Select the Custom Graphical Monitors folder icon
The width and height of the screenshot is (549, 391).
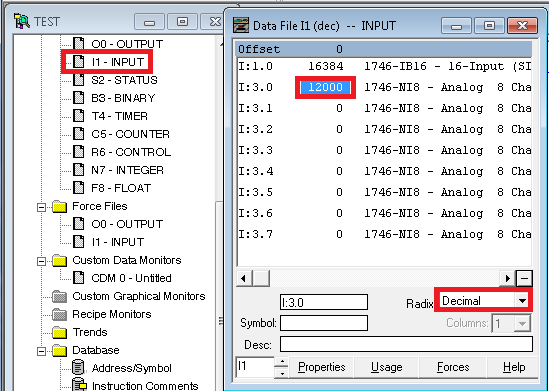point(60,296)
